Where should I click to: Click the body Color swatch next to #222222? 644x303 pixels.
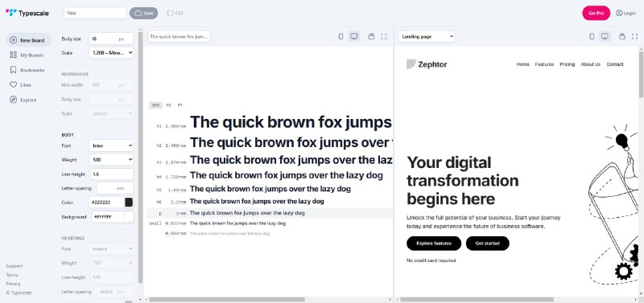(129, 203)
